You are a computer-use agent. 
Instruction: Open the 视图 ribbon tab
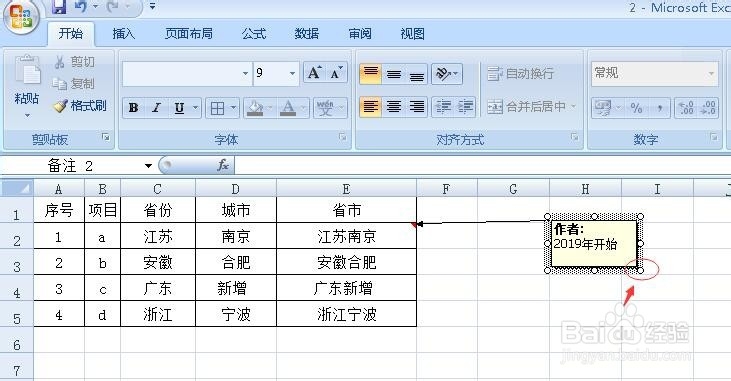[x=413, y=34]
